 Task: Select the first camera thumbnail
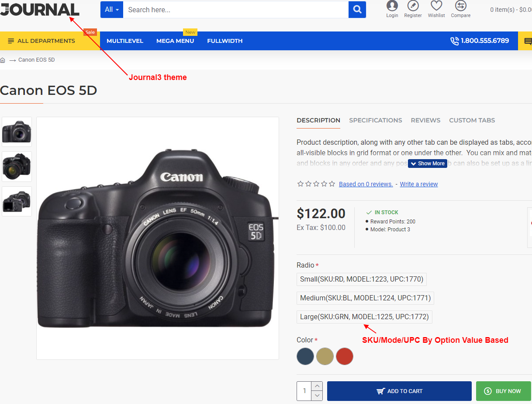click(x=17, y=131)
